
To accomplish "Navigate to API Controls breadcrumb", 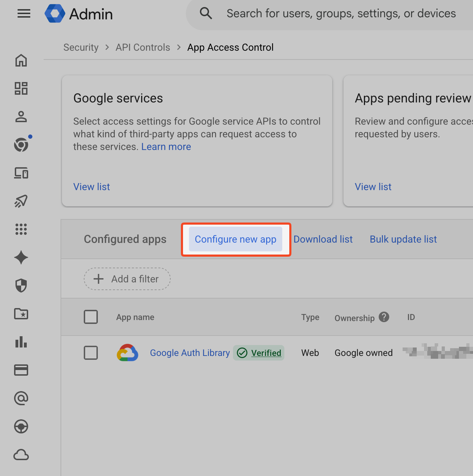I will tap(143, 47).
